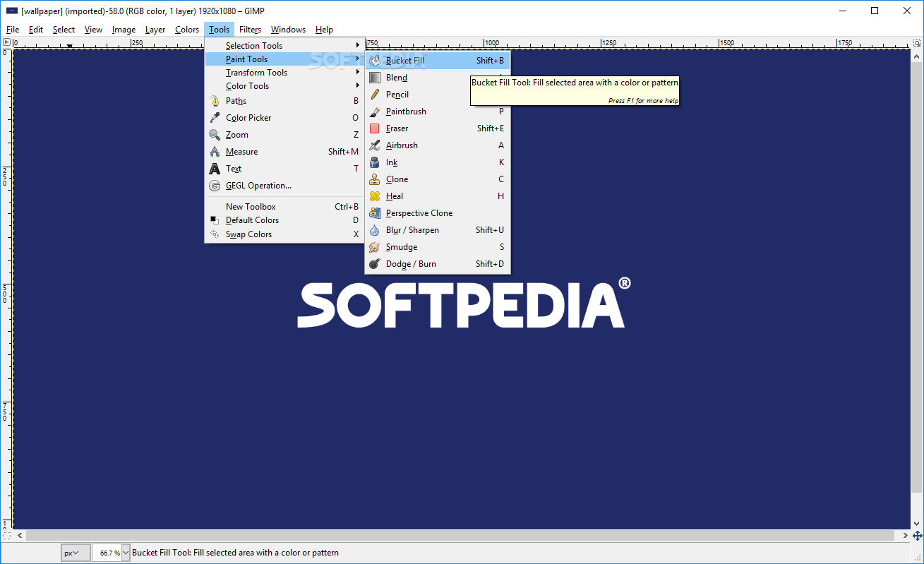The image size is (924, 564).
Task: Click the Measure compass icon
Action: pyautogui.click(x=215, y=152)
